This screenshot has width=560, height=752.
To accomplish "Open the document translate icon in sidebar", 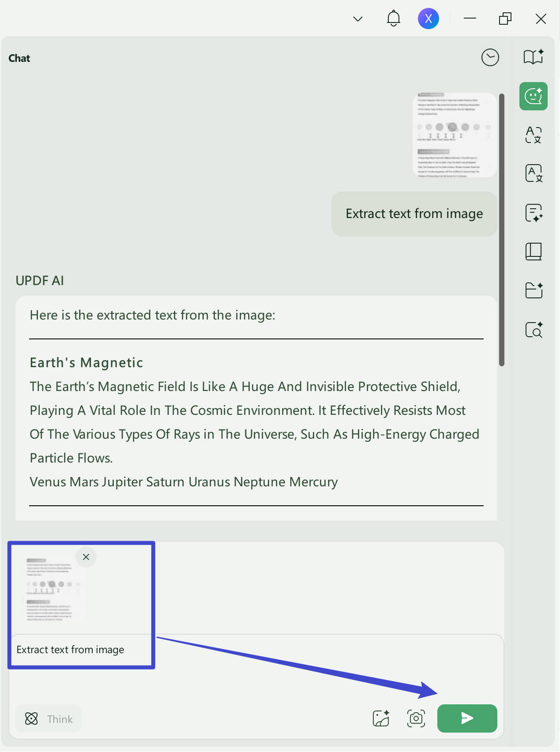I will click(x=534, y=173).
